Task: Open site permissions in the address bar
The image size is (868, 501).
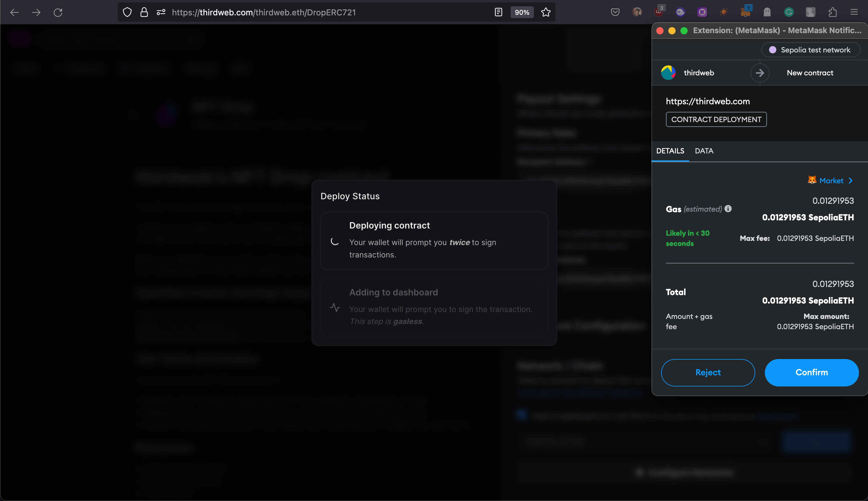Action: [x=160, y=12]
